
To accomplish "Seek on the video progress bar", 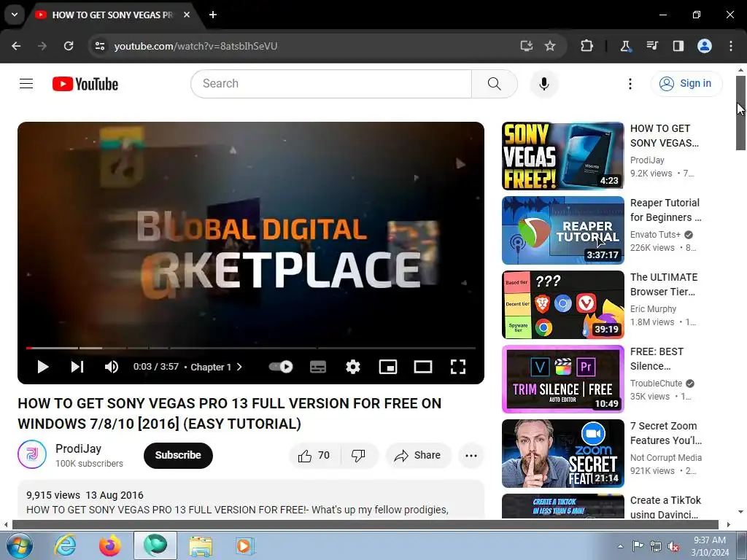I will (251, 348).
